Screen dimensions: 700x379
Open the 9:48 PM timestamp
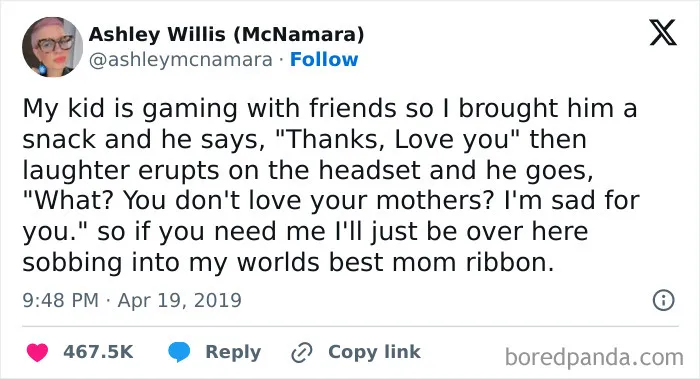pyautogui.click(x=60, y=300)
